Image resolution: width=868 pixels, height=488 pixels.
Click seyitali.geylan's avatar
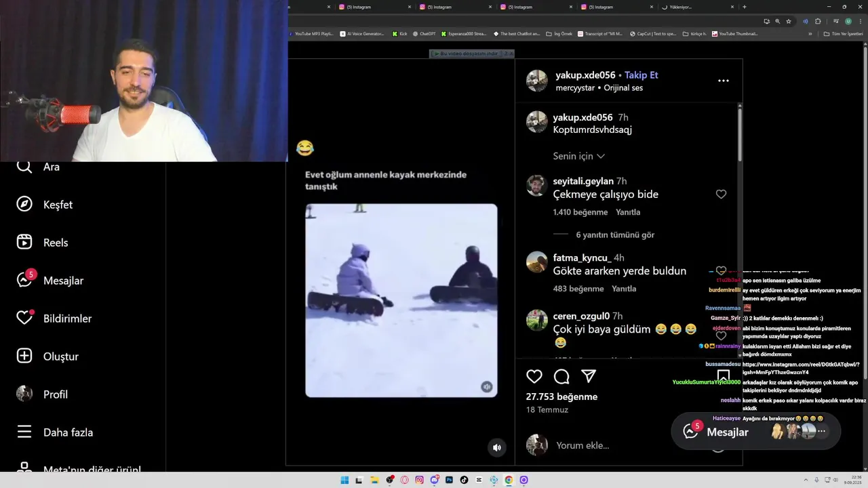[x=537, y=186]
